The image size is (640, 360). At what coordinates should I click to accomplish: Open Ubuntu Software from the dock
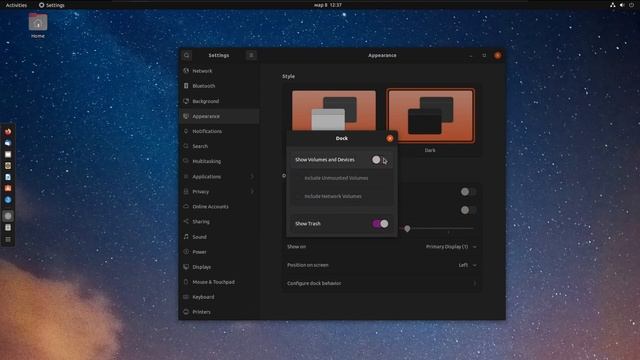coord(8,188)
